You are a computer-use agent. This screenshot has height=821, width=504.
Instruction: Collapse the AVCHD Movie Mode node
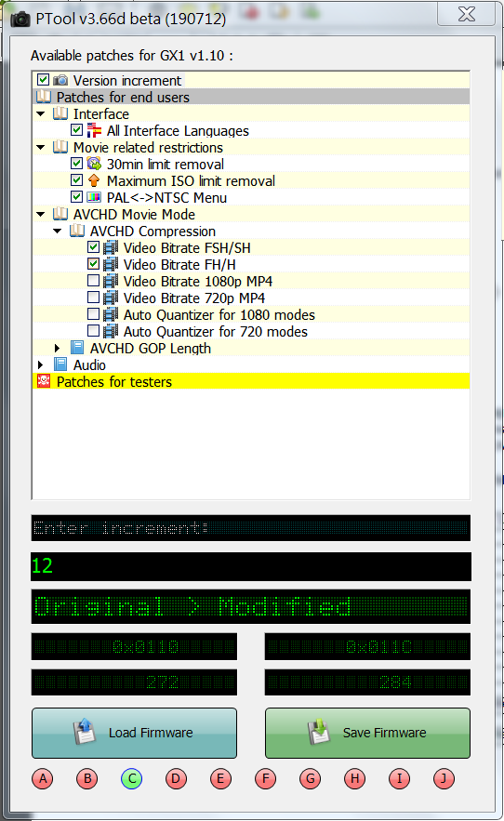tap(41, 214)
